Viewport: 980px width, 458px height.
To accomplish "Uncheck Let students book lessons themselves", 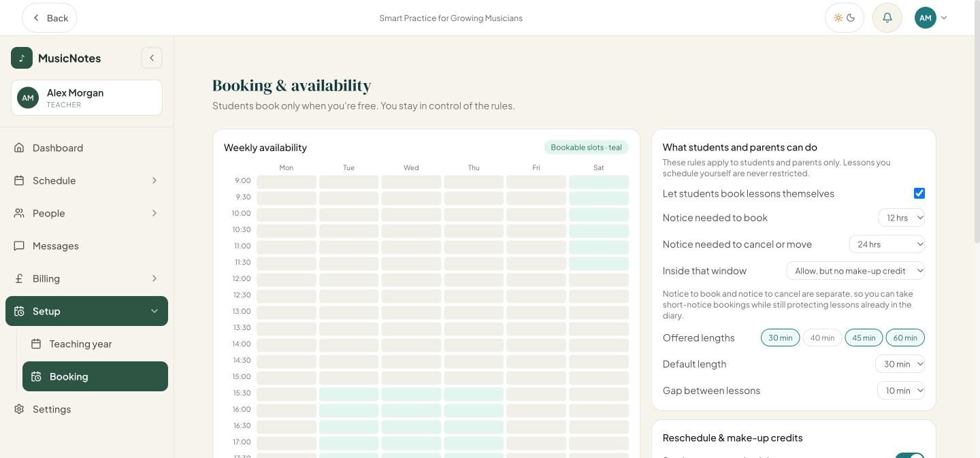I will pyautogui.click(x=919, y=193).
